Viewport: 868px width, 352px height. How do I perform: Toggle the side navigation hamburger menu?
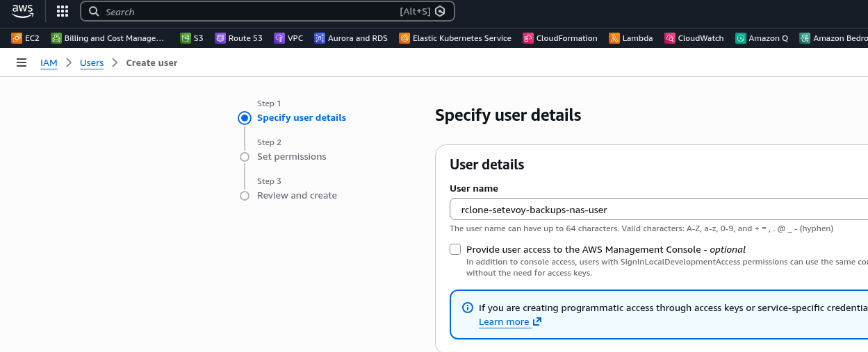[22, 63]
